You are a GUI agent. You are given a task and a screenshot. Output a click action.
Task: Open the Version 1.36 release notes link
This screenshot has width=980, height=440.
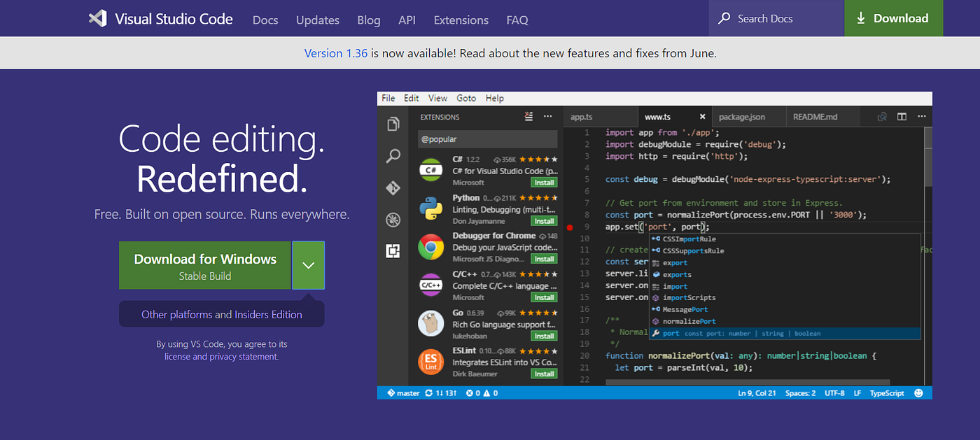(335, 52)
